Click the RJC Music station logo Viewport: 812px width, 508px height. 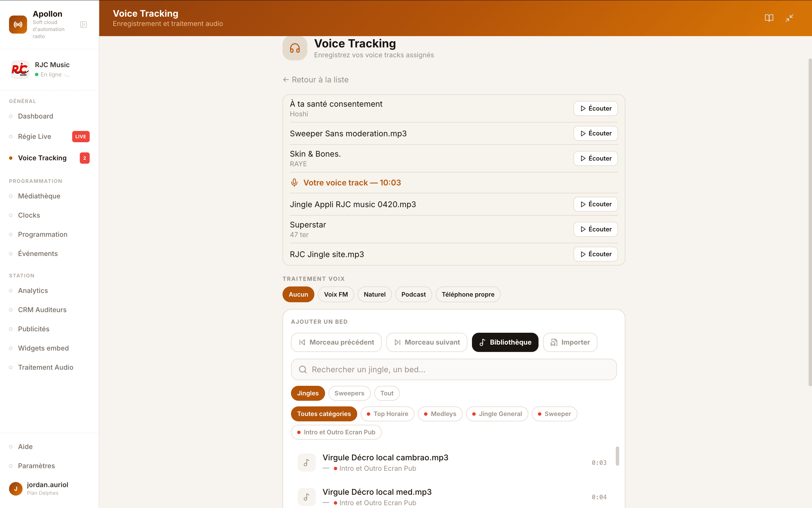click(x=20, y=69)
